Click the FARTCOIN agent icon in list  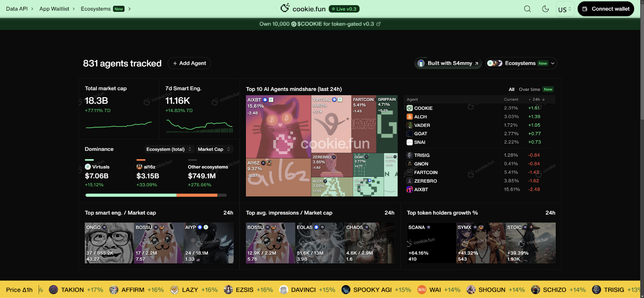410,172
